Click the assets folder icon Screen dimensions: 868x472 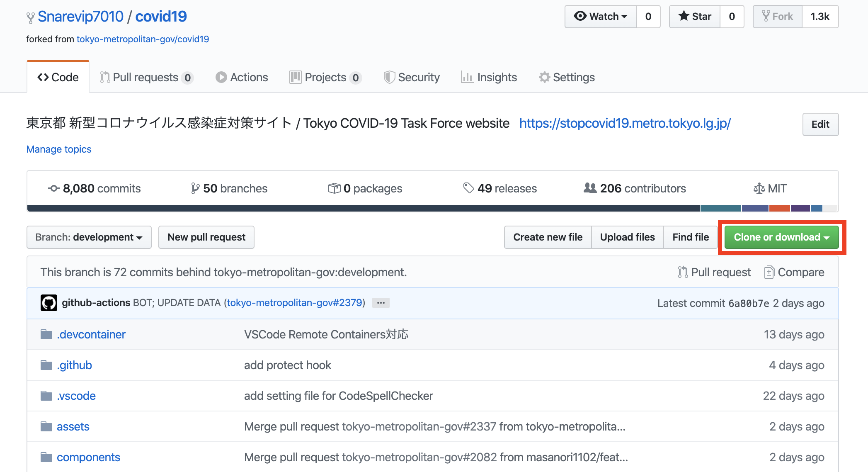pyautogui.click(x=46, y=426)
